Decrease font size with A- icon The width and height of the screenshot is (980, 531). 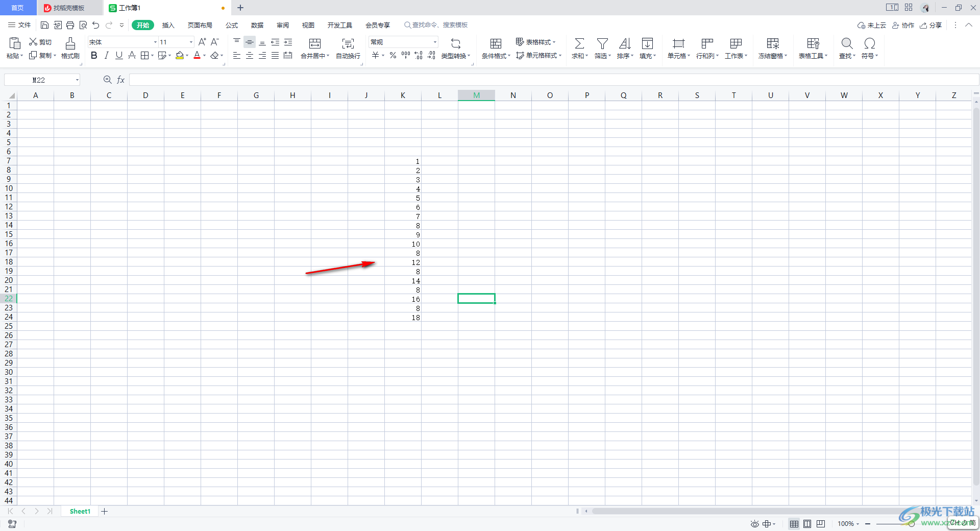(215, 42)
